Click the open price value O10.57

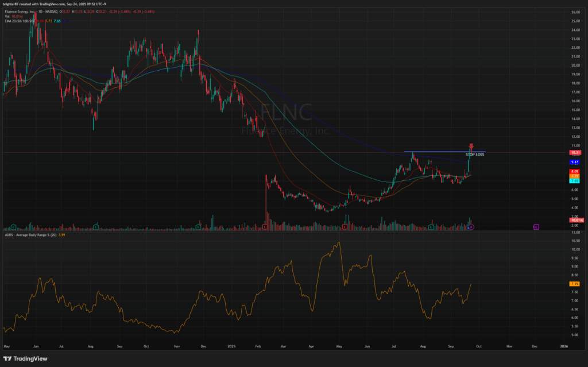point(66,11)
